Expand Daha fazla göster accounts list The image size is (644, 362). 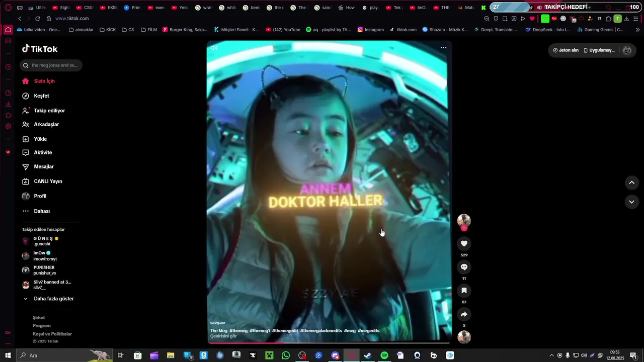point(49,299)
